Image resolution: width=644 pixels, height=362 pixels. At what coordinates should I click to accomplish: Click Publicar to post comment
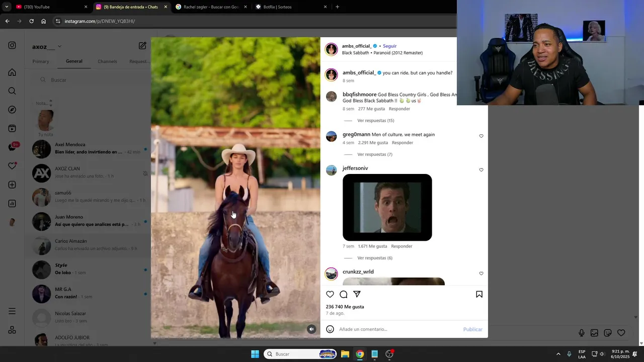tap(472, 329)
